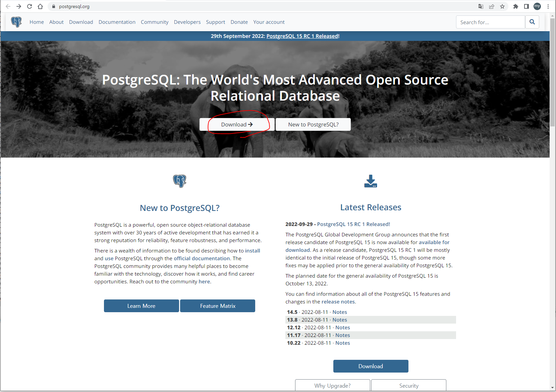Click the address bar URL postgresql.org
This screenshot has height=392, width=556.
[74, 6]
